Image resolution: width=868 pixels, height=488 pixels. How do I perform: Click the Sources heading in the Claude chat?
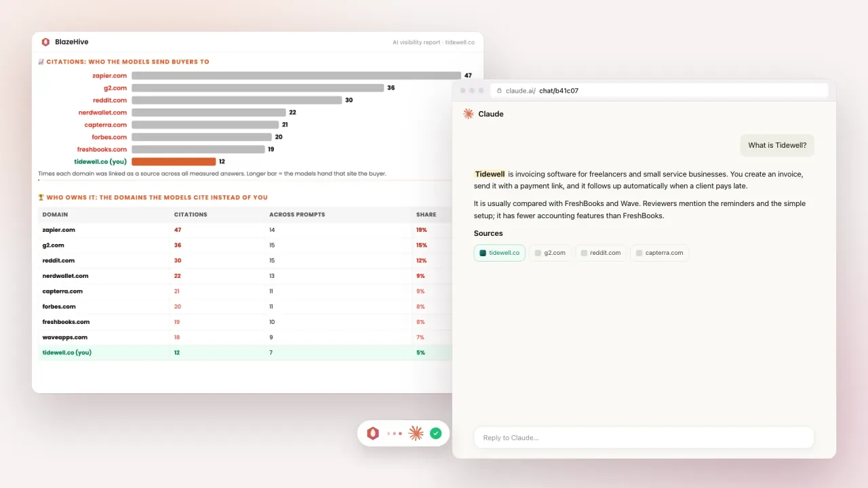[x=488, y=233]
